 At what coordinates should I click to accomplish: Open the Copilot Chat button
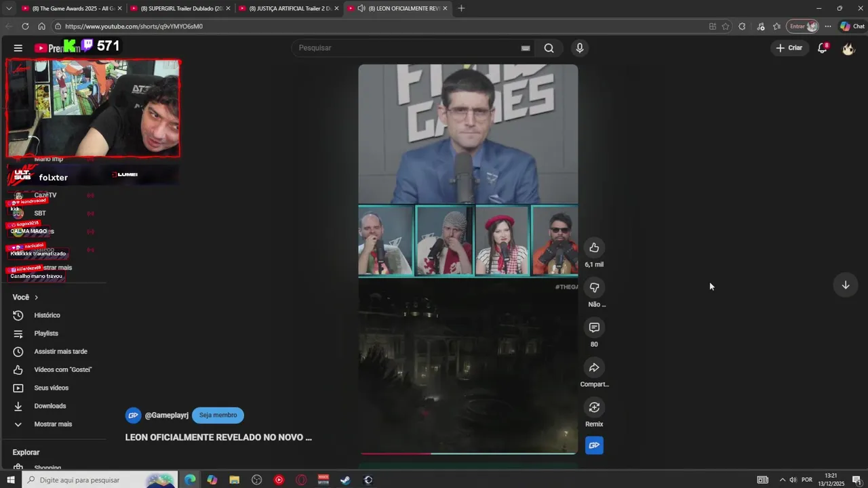point(852,26)
